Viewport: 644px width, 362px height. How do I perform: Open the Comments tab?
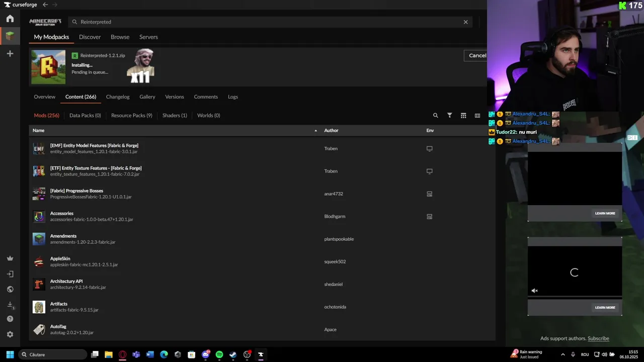pos(206,97)
